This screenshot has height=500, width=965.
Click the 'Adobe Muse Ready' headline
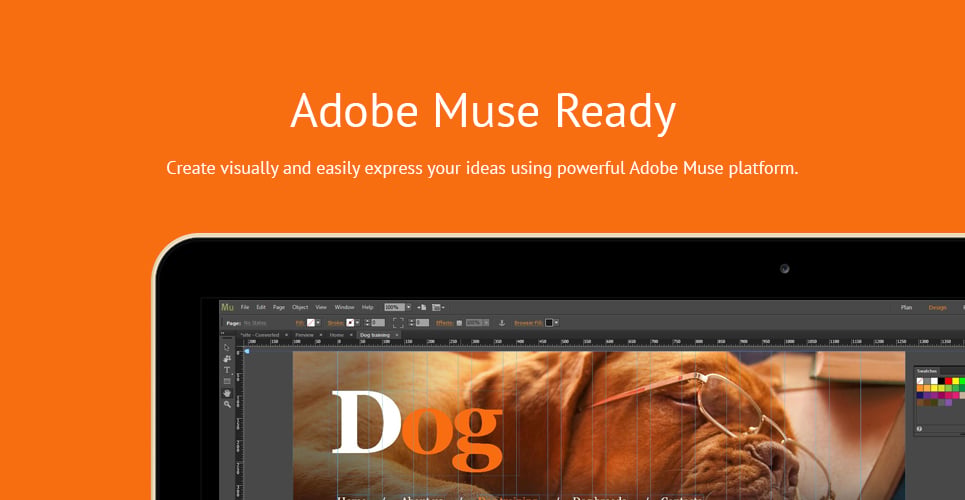[483, 111]
